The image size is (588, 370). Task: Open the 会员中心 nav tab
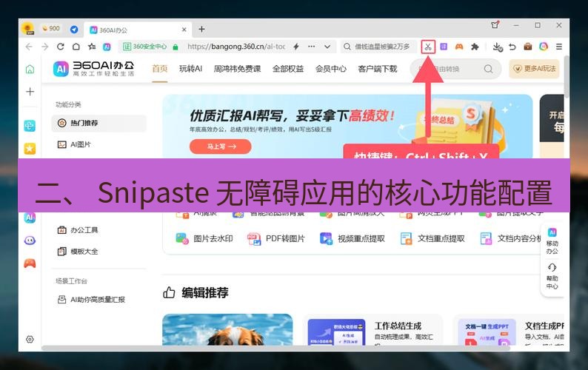tap(331, 69)
